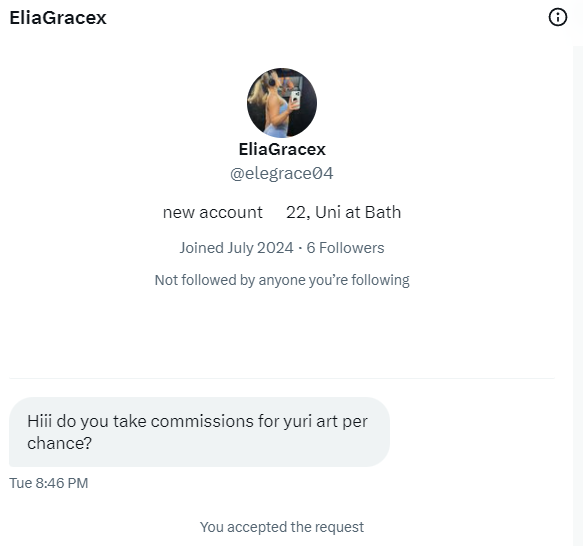Screen dimensions: 583x546
Task: Click 'Hiii' at start of message
Action: tap(39, 421)
